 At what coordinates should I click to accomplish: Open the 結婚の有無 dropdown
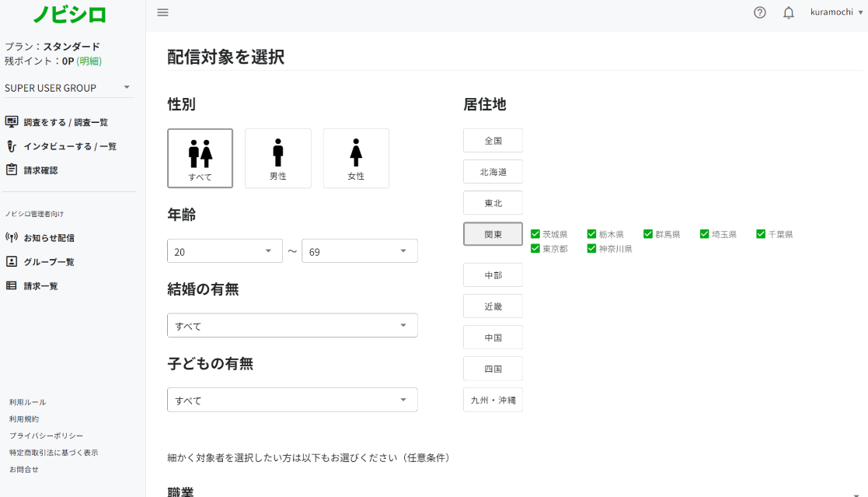click(x=292, y=326)
